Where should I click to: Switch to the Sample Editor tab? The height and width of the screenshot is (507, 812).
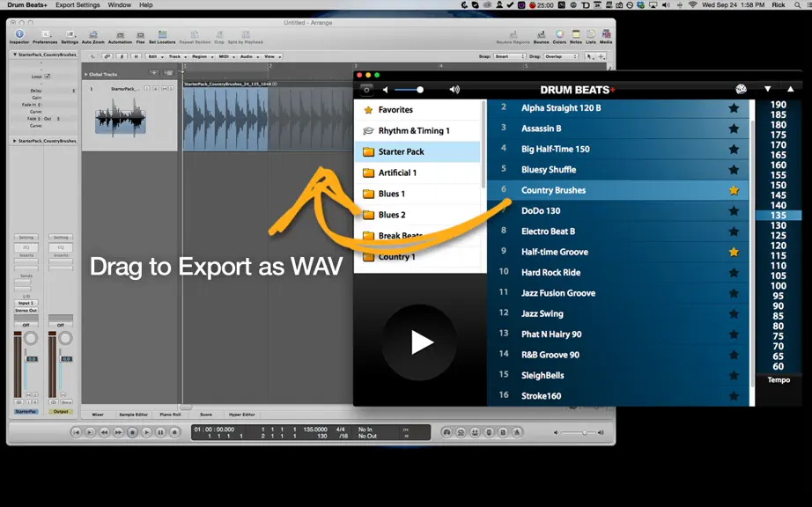click(134, 415)
